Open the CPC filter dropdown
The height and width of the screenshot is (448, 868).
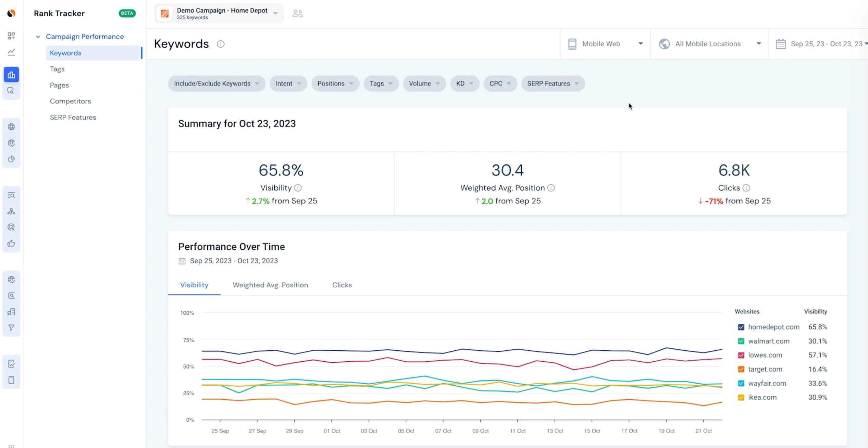(x=500, y=84)
